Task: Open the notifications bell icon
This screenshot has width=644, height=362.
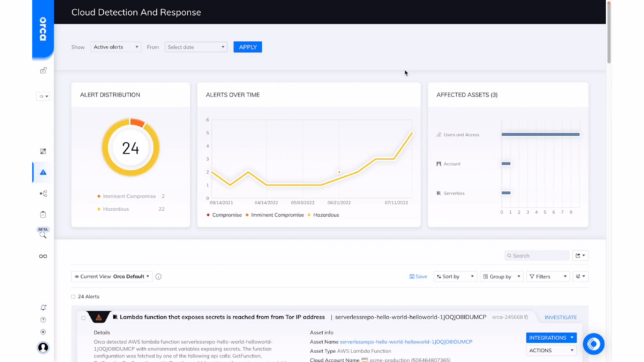Action: (42, 306)
